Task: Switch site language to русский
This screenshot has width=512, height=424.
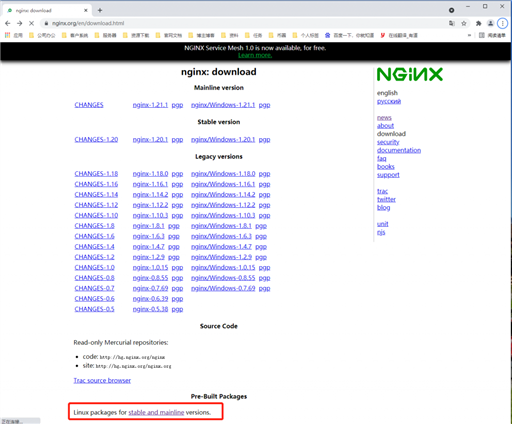Action: (389, 101)
